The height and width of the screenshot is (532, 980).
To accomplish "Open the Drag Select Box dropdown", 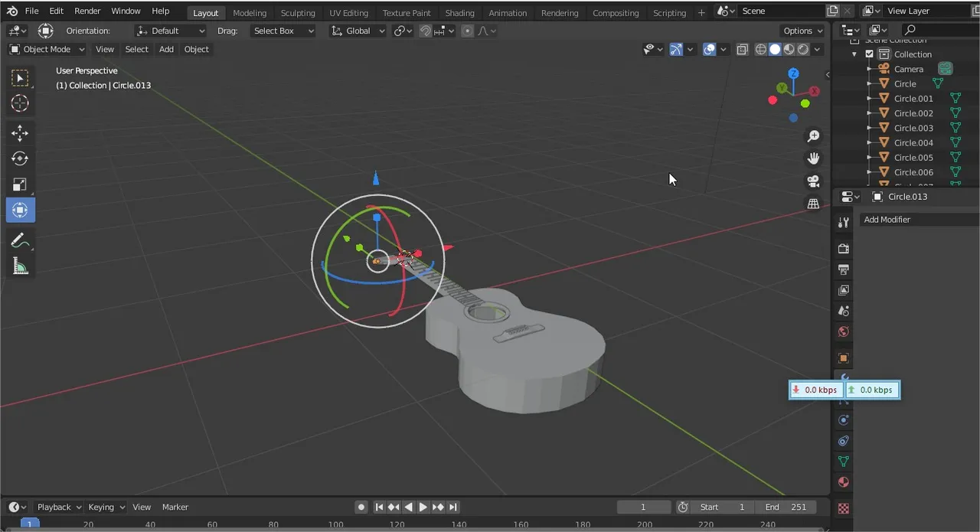I will 283,31.
